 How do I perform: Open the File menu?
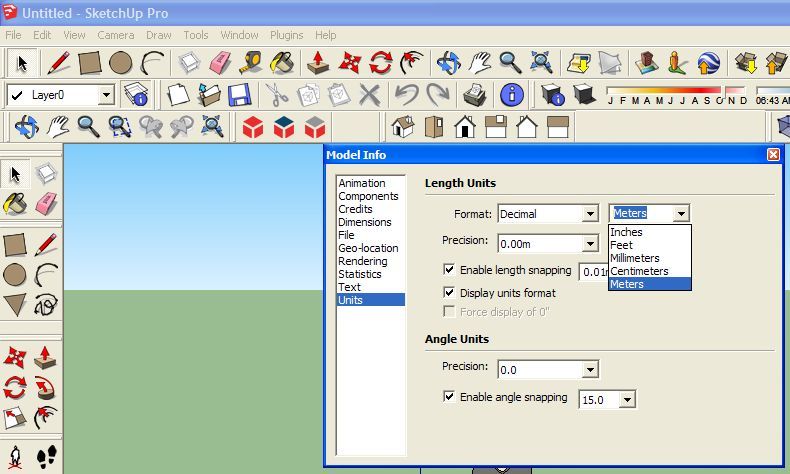click(x=13, y=35)
